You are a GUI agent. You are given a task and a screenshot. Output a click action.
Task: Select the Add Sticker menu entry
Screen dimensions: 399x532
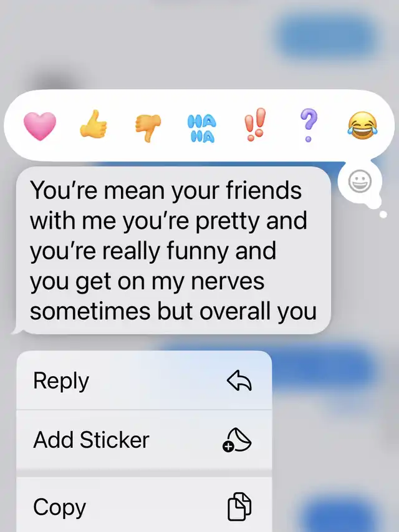coord(144,440)
